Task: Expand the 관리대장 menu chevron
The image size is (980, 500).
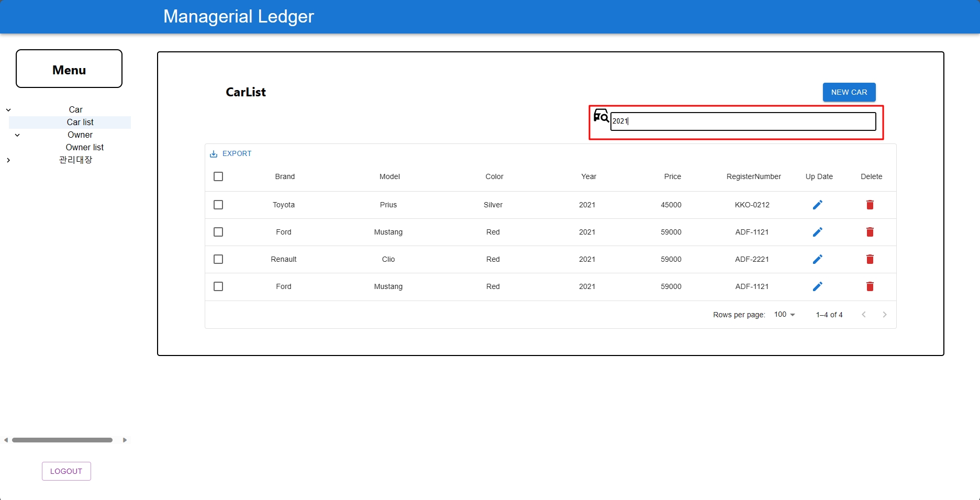Action: [8, 160]
